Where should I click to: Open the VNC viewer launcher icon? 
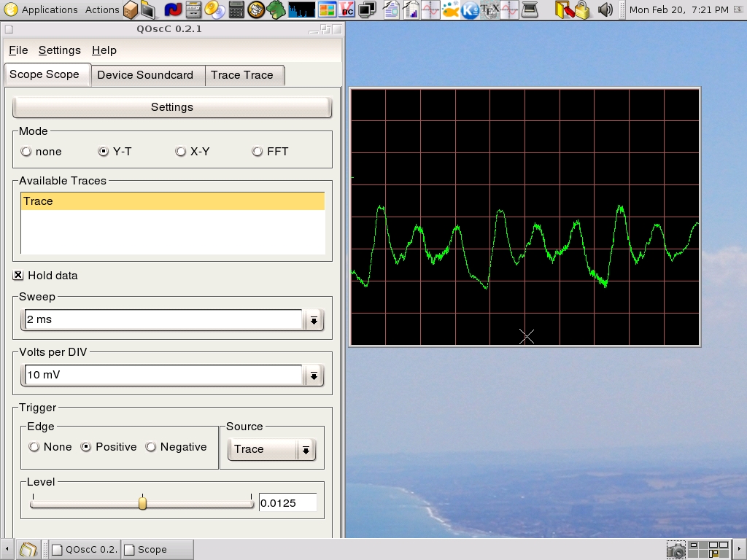pyautogui.click(x=347, y=9)
